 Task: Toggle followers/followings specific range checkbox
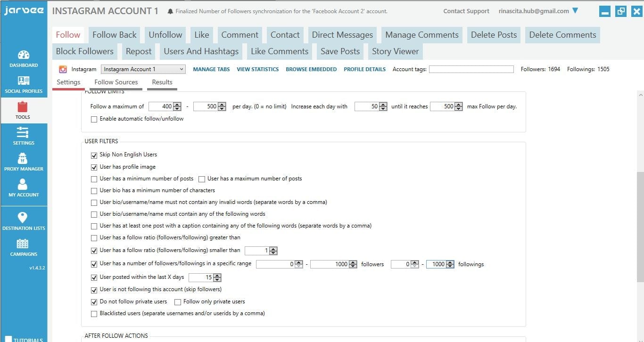coord(94,264)
